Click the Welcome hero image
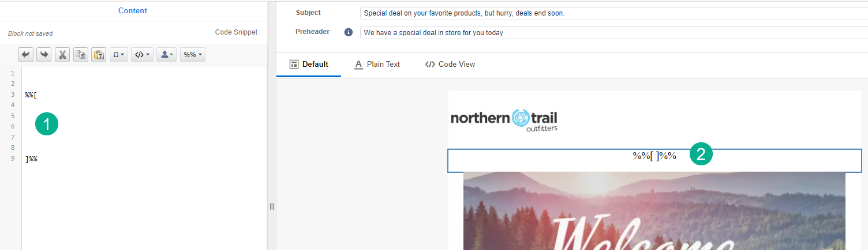The width and height of the screenshot is (868, 250). (654, 211)
